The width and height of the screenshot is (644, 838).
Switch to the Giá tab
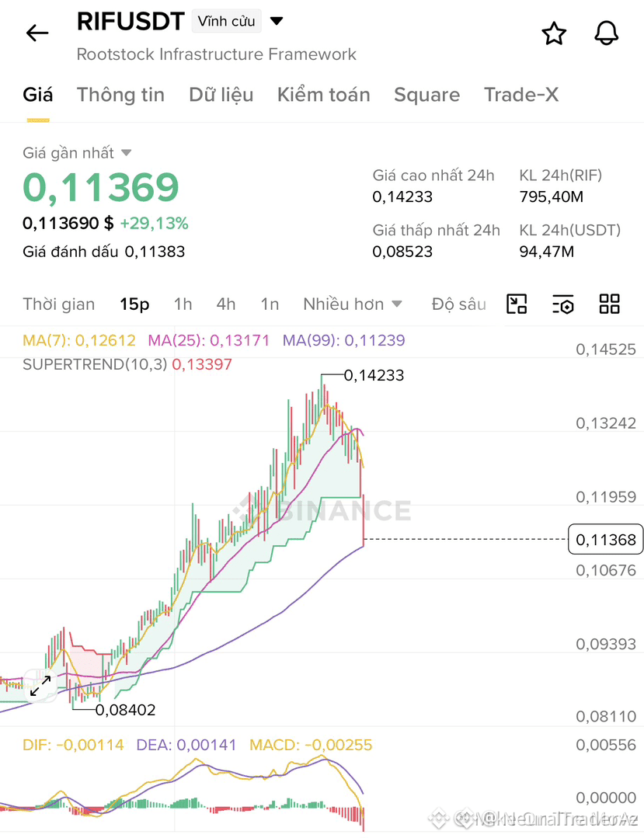pos(38,95)
